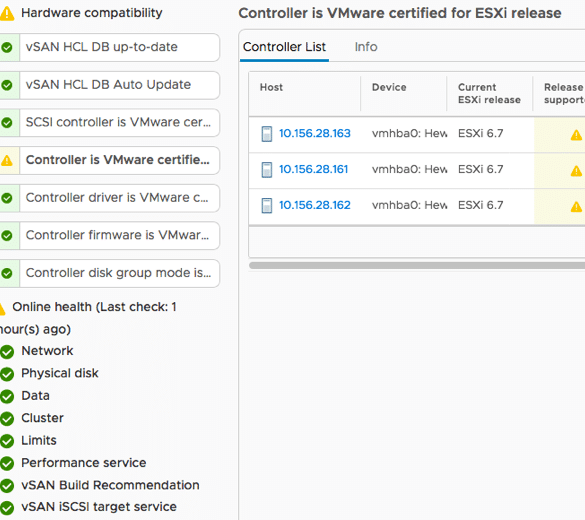585x520 pixels.
Task: Click green check icon for vSAN HCL DB up-to-date
Action: pyautogui.click(x=7, y=47)
